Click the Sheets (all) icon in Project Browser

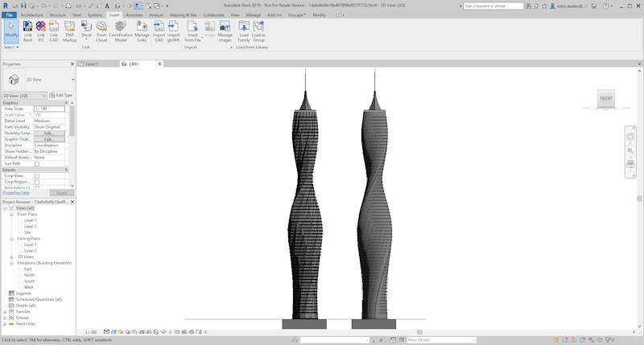(11, 306)
